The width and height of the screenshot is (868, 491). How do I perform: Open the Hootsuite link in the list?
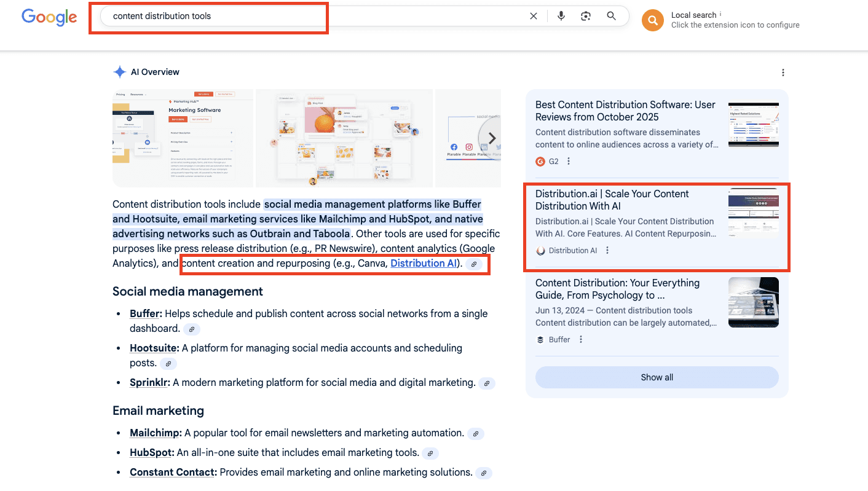pos(154,348)
